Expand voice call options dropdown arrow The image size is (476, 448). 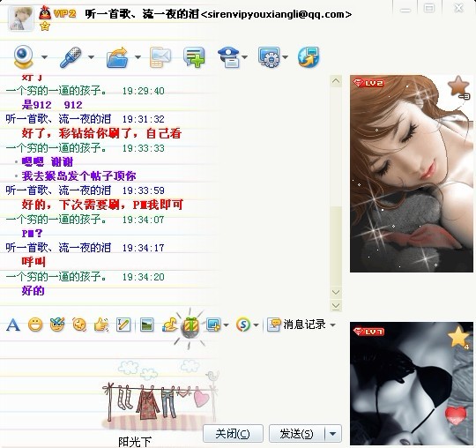click(x=91, y=57)
